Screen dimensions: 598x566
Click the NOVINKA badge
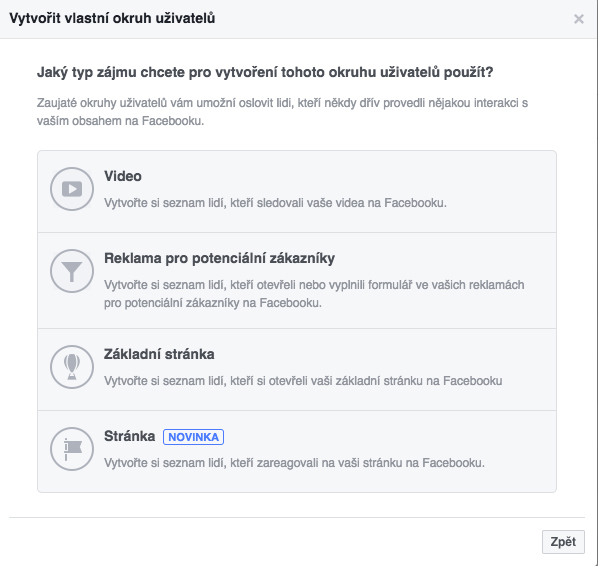(193, 437)
